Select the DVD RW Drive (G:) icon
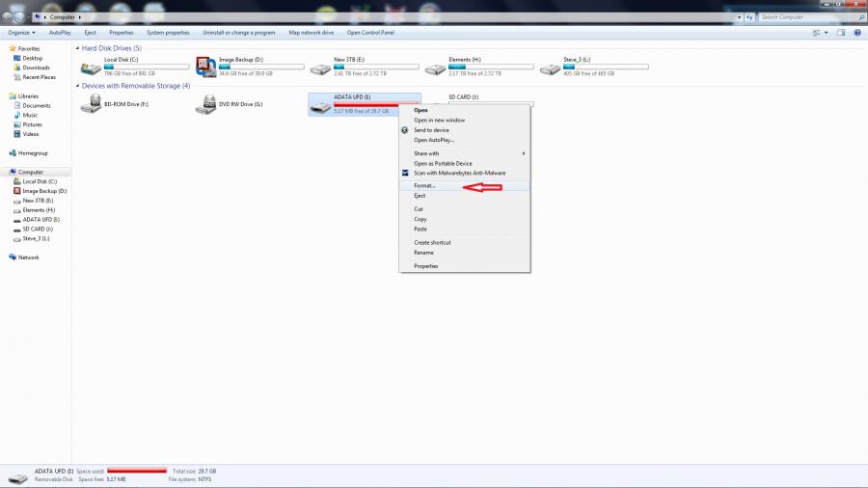 click(206, 104)
